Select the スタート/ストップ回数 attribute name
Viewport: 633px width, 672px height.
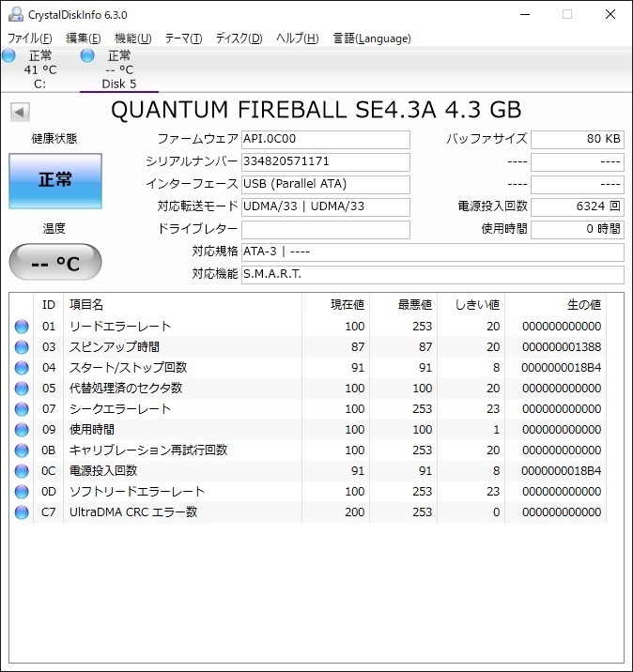coord(129,367)
